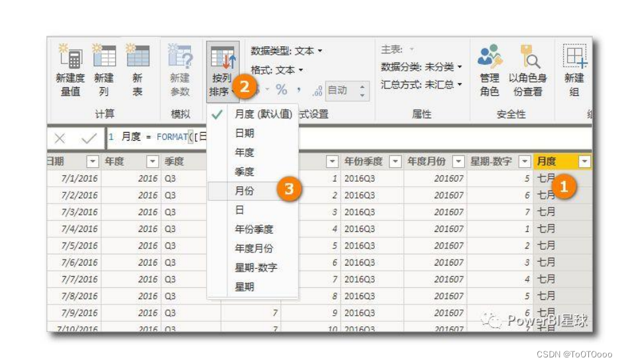Screen dimensions: 622x364
Task: Click into the formula bar text
Action: (x=349, y=138)
